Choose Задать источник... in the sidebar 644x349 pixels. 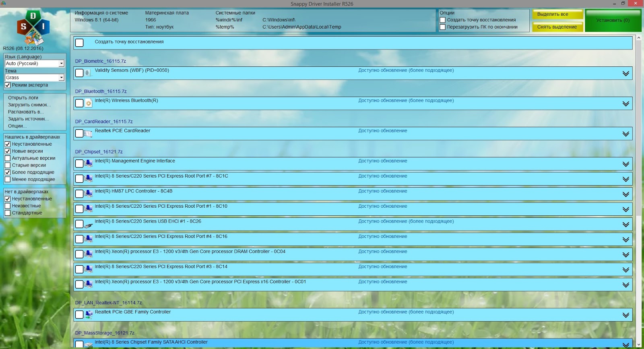[28, 119]
